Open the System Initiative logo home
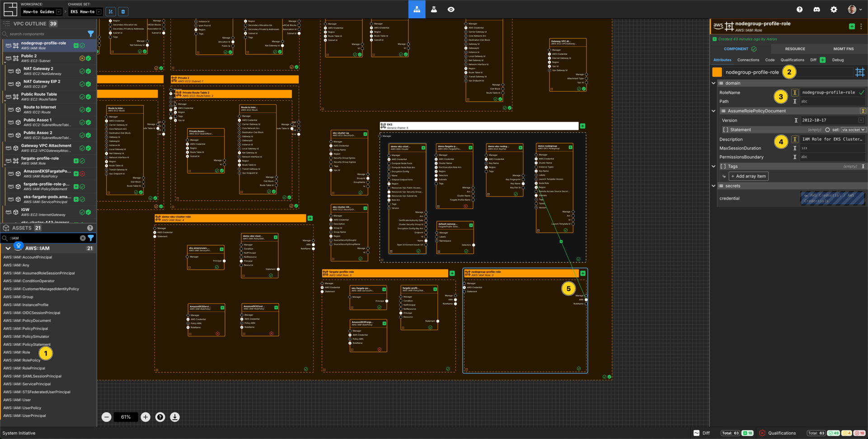The image size is (868, 439). (10, 9)
